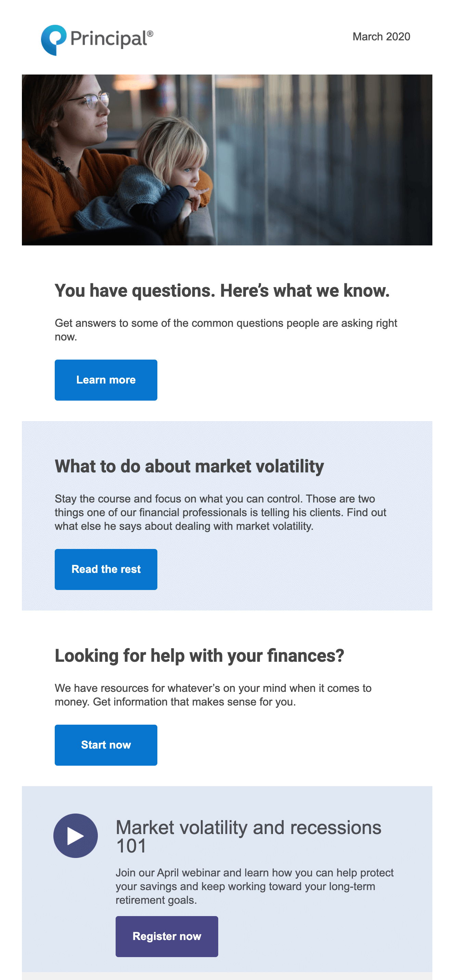
Task: Open the Read the rest button
Action: 106,569
